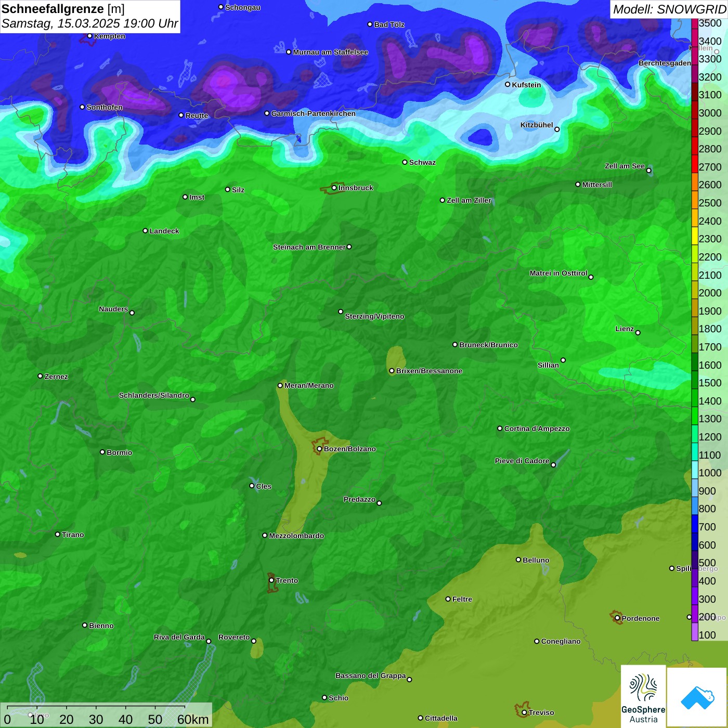The image size is (728, 728).
Task: Click the Sonthofen label
Action: click(x=105, y=107)
